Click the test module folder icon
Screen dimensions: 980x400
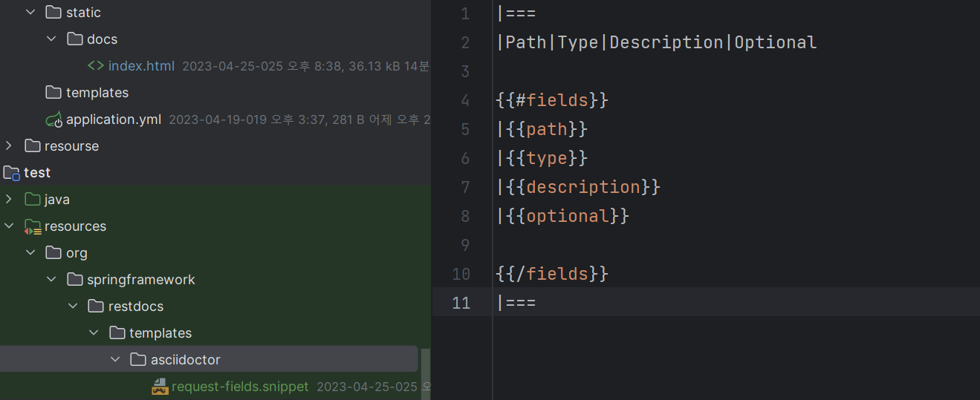coord(11,173)
